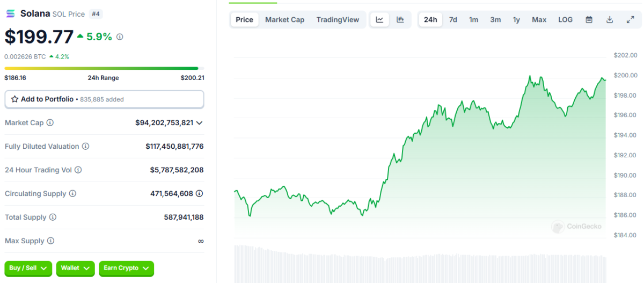Screen dimensions: 644x283
Task: Click info icon beside Market Cap
Action: click(x=50, y=123)
